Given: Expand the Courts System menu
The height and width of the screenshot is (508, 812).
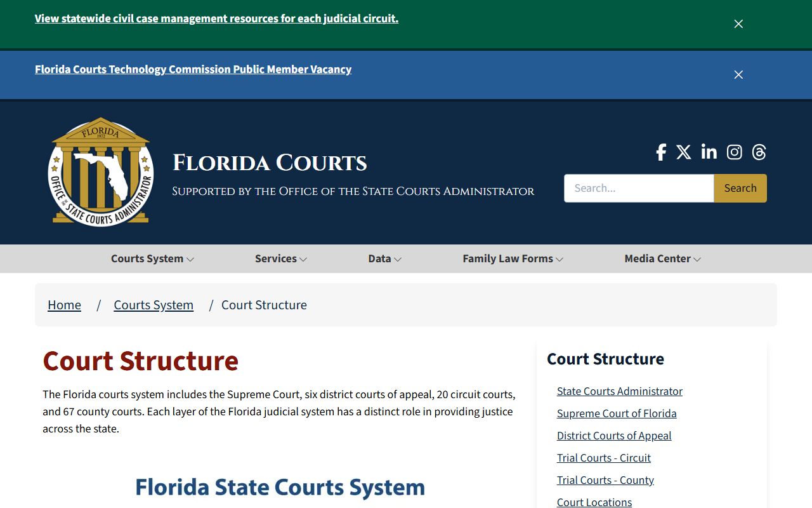Looking at the screenshot, I should [152, 258].
